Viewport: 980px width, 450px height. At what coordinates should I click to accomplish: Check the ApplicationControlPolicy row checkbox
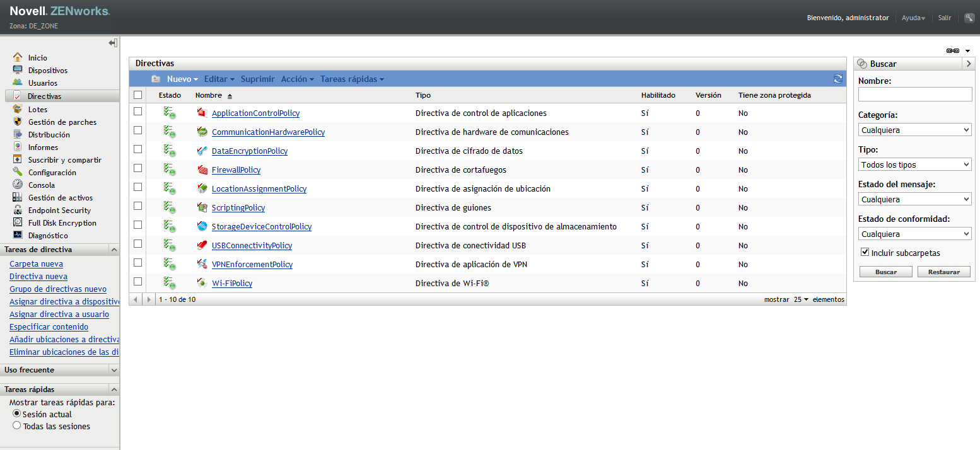138,112
